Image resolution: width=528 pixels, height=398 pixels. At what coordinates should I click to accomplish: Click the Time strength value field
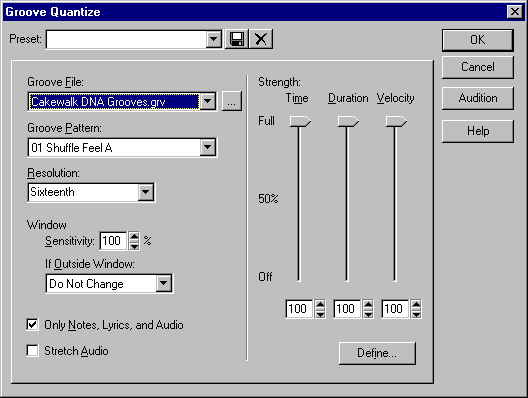click(x=299, y=308)
